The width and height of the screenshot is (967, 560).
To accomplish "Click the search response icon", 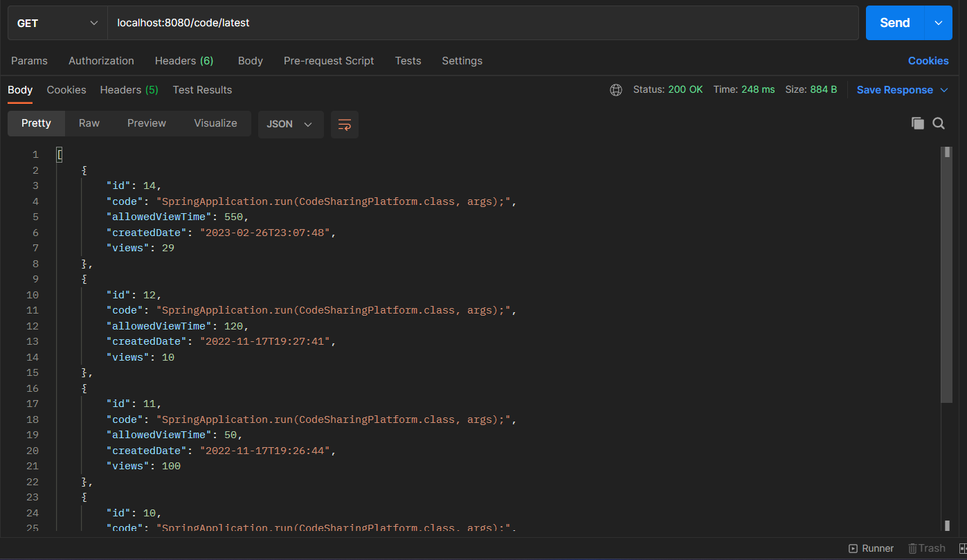I will (939, 123).
